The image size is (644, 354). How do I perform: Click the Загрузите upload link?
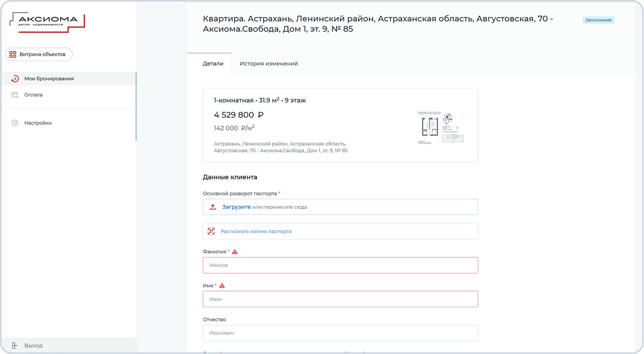pyautogui.click(x=236, y=207)
